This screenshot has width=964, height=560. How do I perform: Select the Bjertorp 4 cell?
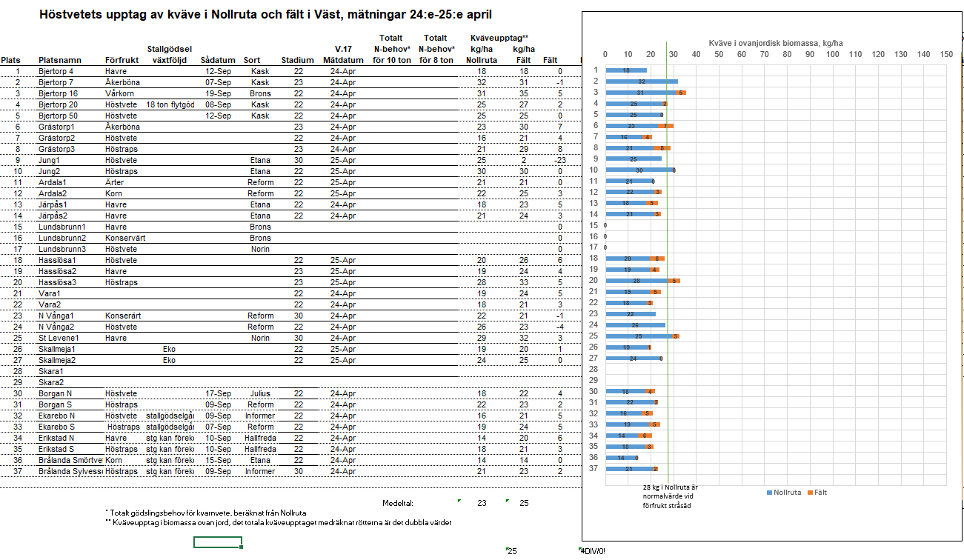56,71
